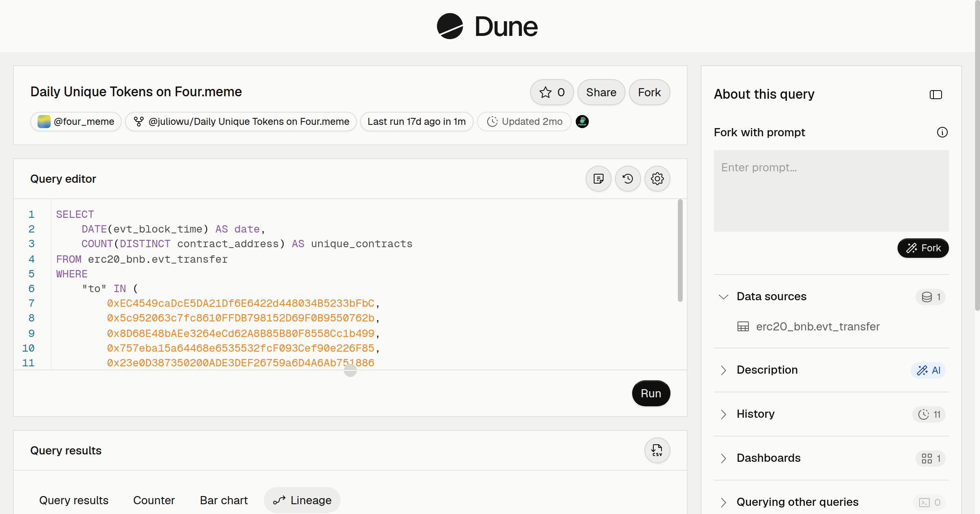Click the editor resize handle below code
Image resolution: width=980 pixels, height=514 pixels.
(350, 370)
